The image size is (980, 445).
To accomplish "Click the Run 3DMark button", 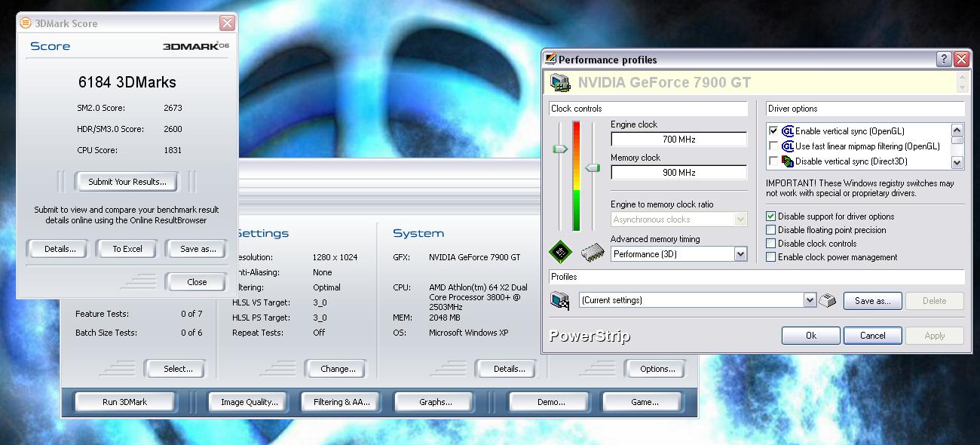I will click(125, 402).
